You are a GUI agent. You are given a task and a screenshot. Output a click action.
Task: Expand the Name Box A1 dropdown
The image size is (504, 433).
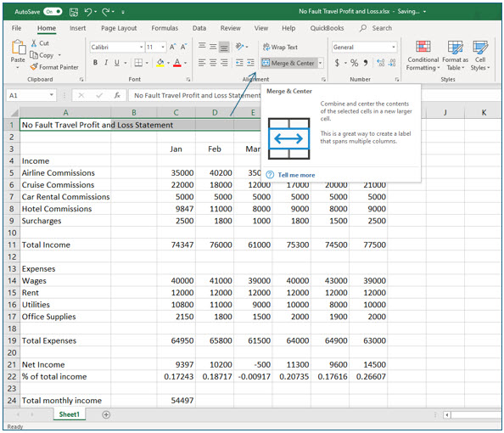[x=51, y=95]
